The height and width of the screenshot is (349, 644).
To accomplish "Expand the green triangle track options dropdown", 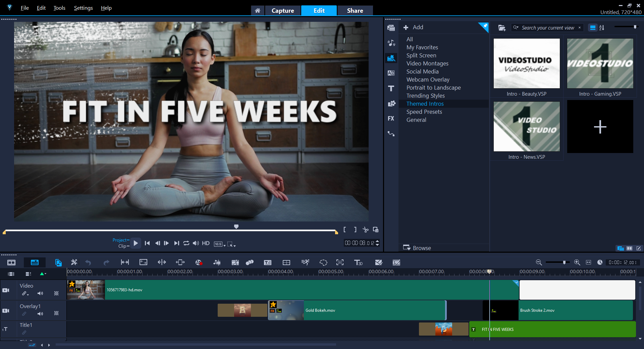I will click(x=43, y=274).
